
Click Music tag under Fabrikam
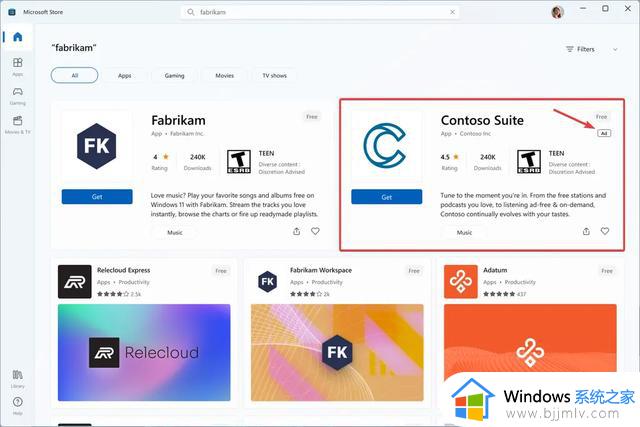click(175, 233)
